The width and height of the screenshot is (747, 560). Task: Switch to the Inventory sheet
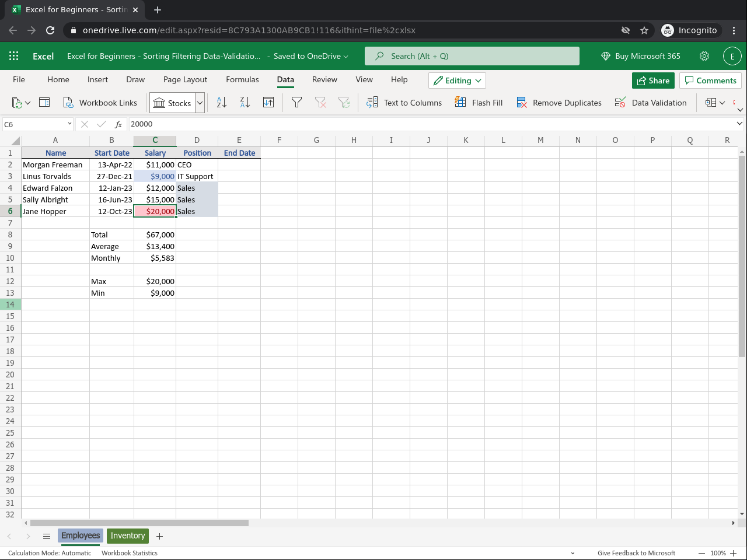click(127, 536)
